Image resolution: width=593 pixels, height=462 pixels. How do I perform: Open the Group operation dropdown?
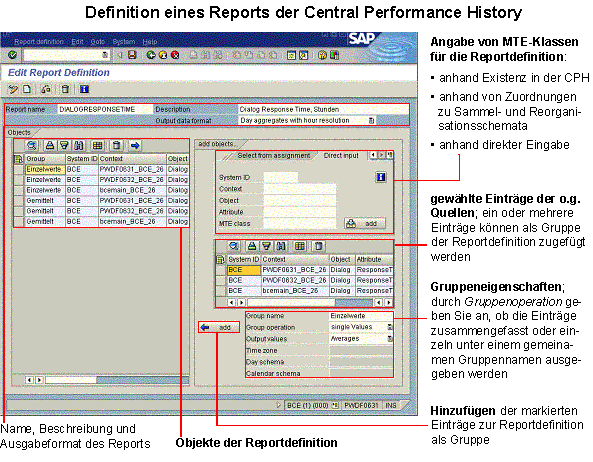(x=390, y=327)
